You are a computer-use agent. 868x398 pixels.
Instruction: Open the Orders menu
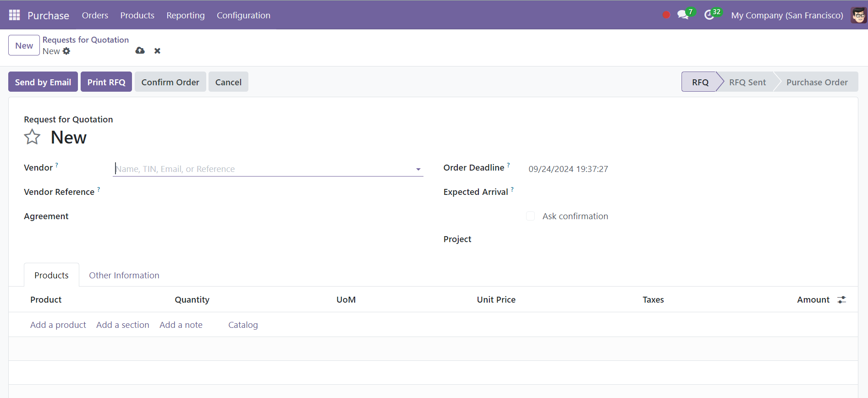pos(95,15)
